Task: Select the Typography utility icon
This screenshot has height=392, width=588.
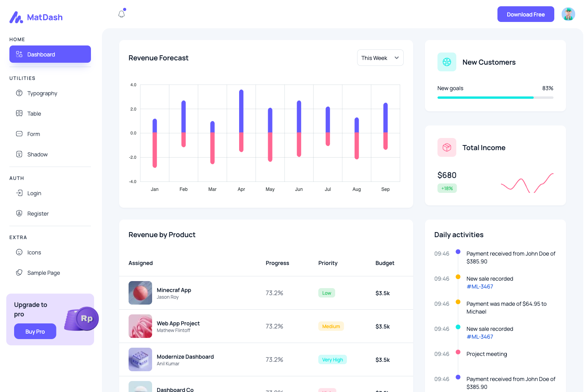Action: tap(19, 93)
